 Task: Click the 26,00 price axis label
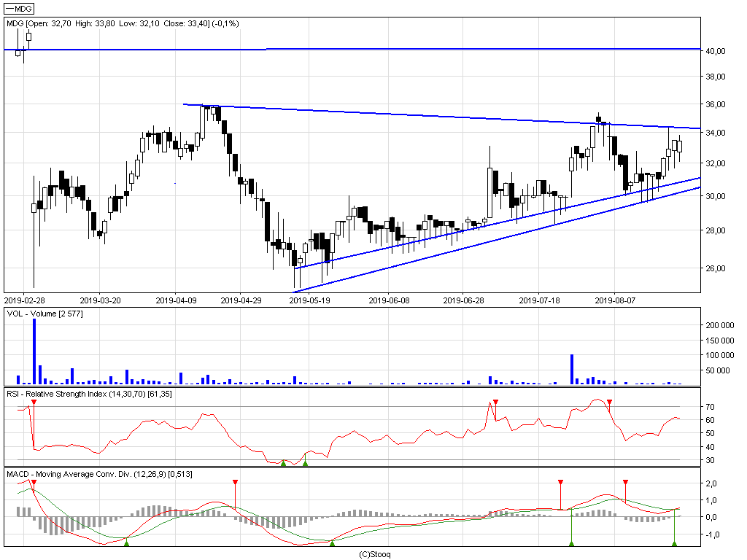click(715, 268)
